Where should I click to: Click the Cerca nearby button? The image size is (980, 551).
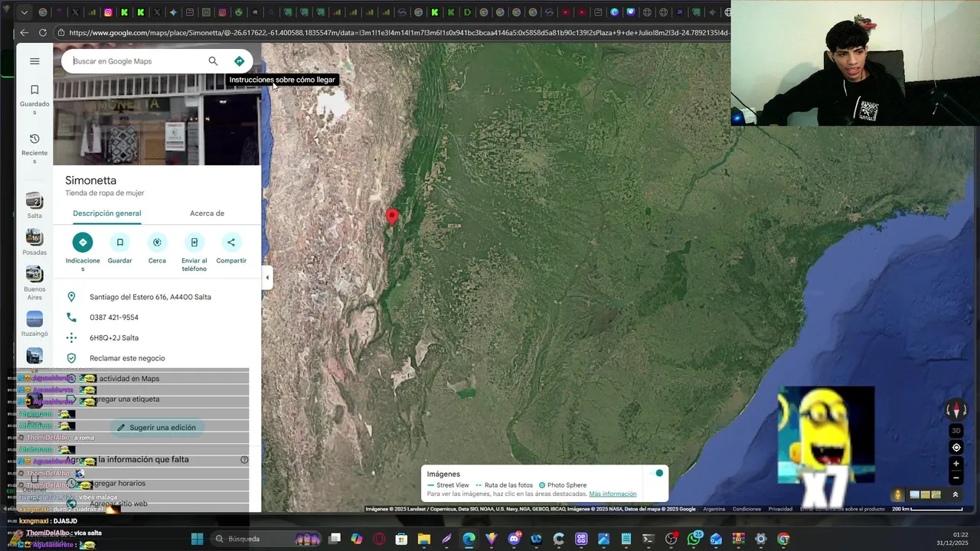click(x=157, y=243)
